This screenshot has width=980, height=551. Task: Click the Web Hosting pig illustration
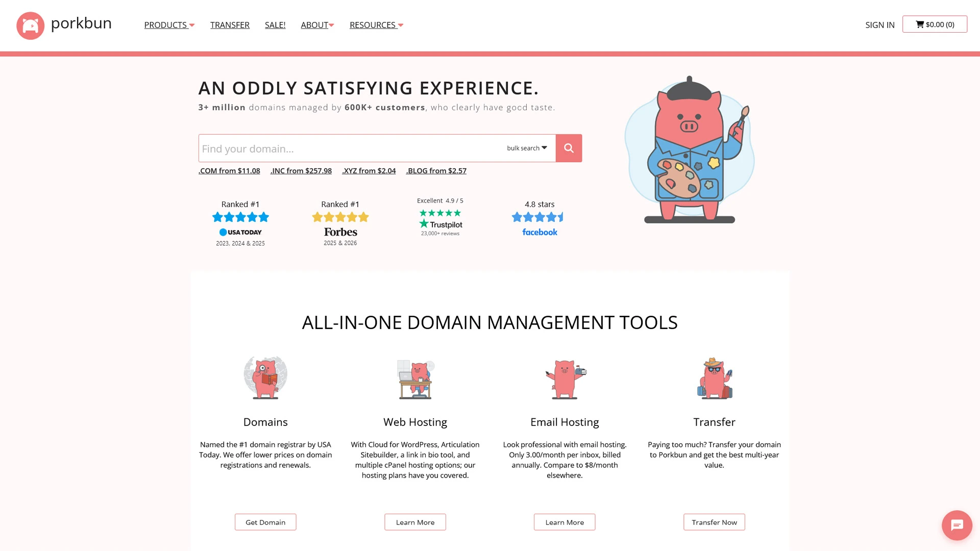(415, 379)
